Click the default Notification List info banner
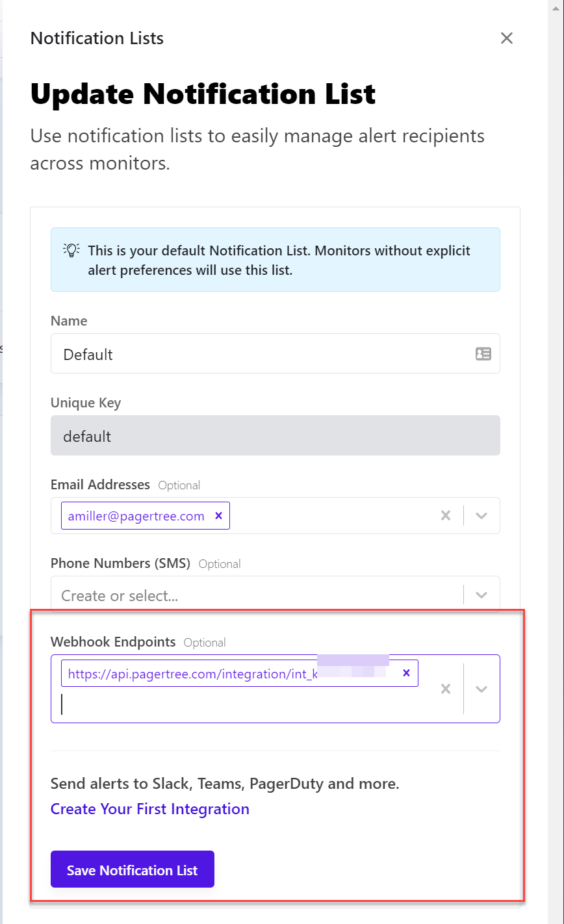 pos(279,260)
